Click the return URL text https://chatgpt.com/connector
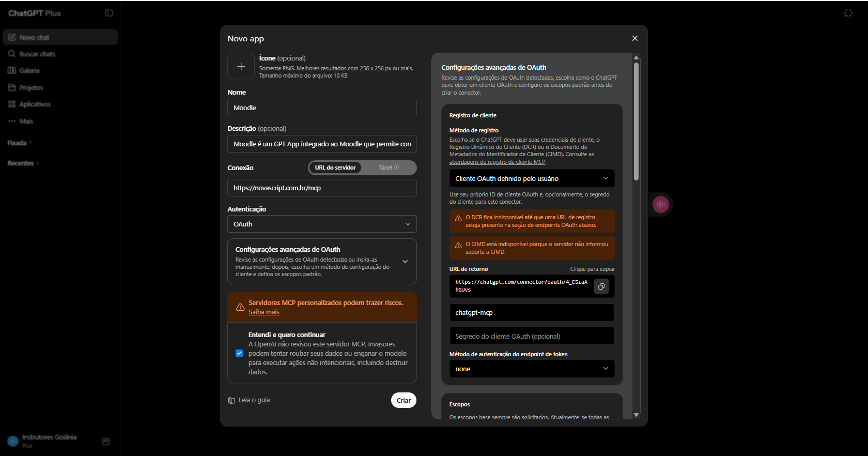The height and width of the screenshot is (456, 868). click(521, 286)
